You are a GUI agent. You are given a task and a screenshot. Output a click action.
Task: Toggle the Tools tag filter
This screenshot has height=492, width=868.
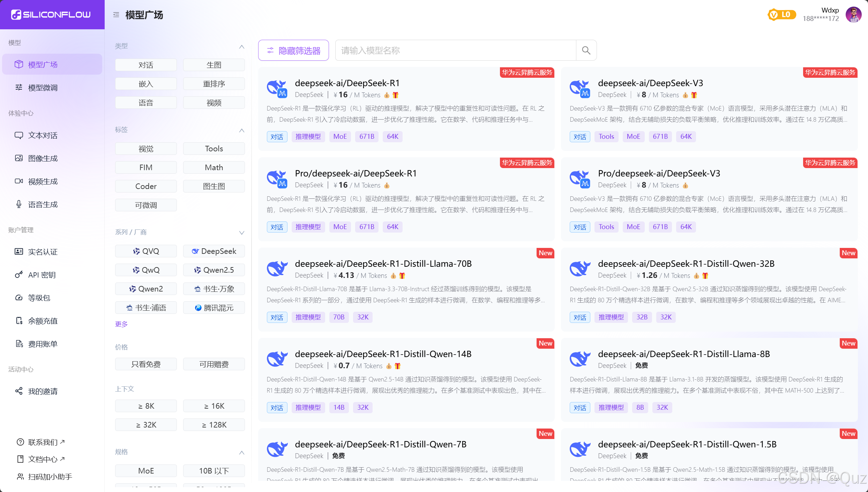(x=214, y=149)
